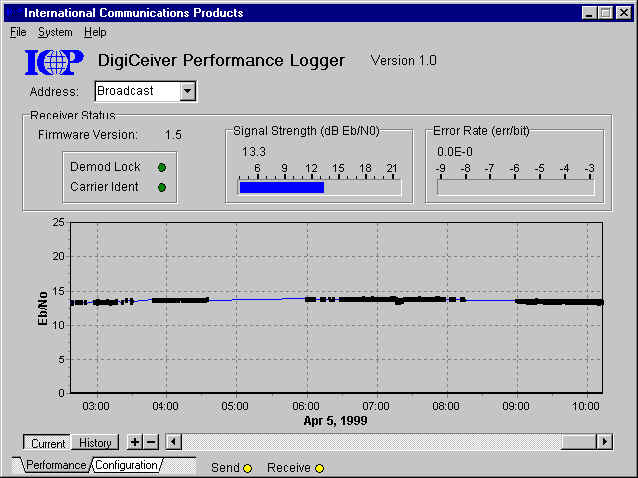Expand the Address dropdown arrow
Image resolution: width=638 pixels, height=478 pixels.
[187, 91]
